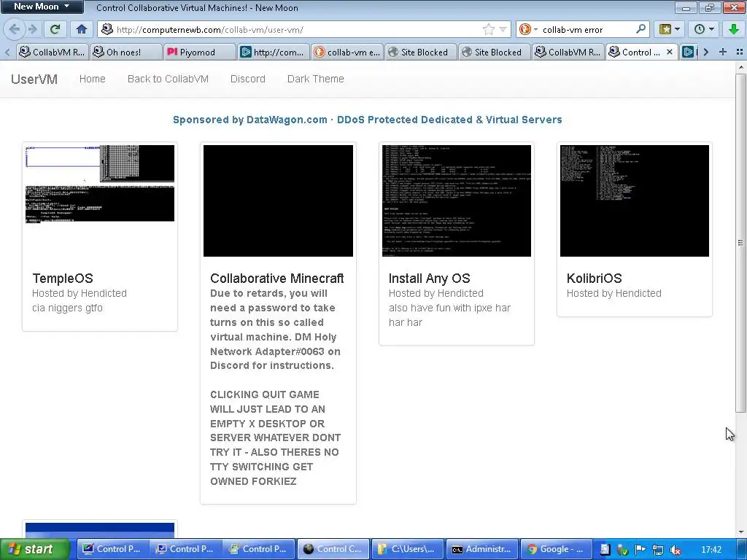Go back with the Back arrow button

(15, 29)
